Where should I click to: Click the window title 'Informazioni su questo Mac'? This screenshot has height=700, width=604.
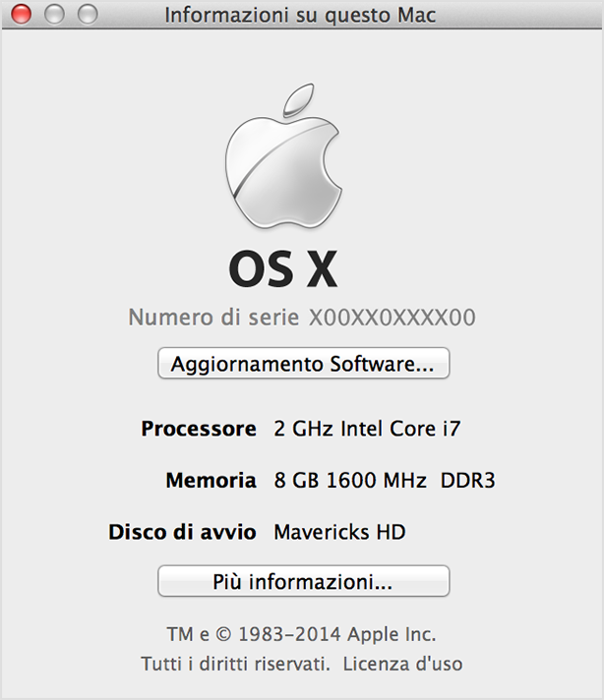(300, 16)
